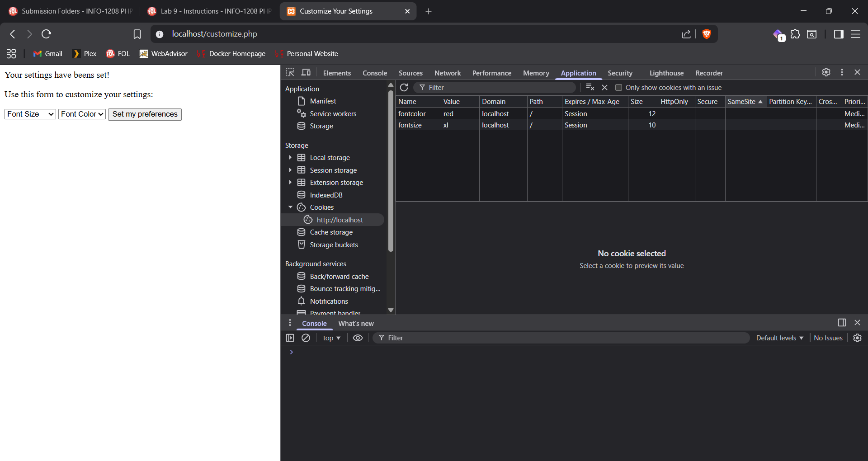Click the clear all cookies icon
The width and height of the screenshot is (868, 461).
coord(590,87)
